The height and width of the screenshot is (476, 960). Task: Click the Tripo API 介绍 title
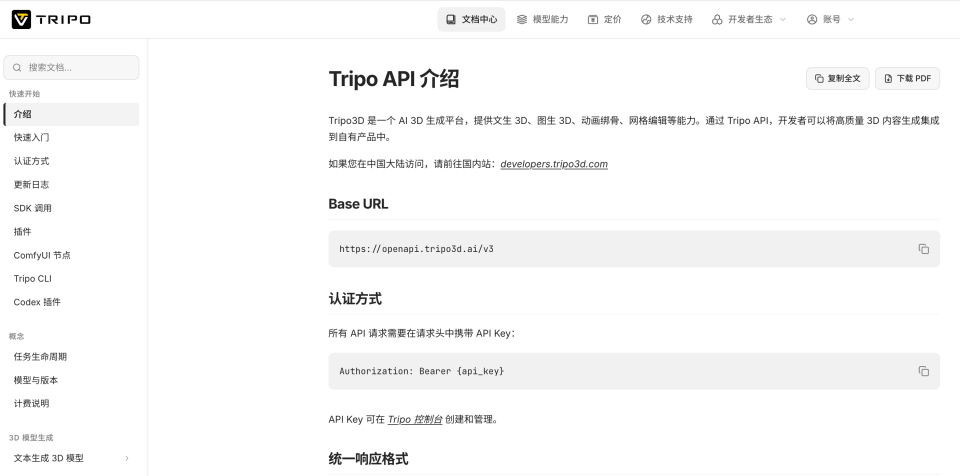click(x=394, y=78)
